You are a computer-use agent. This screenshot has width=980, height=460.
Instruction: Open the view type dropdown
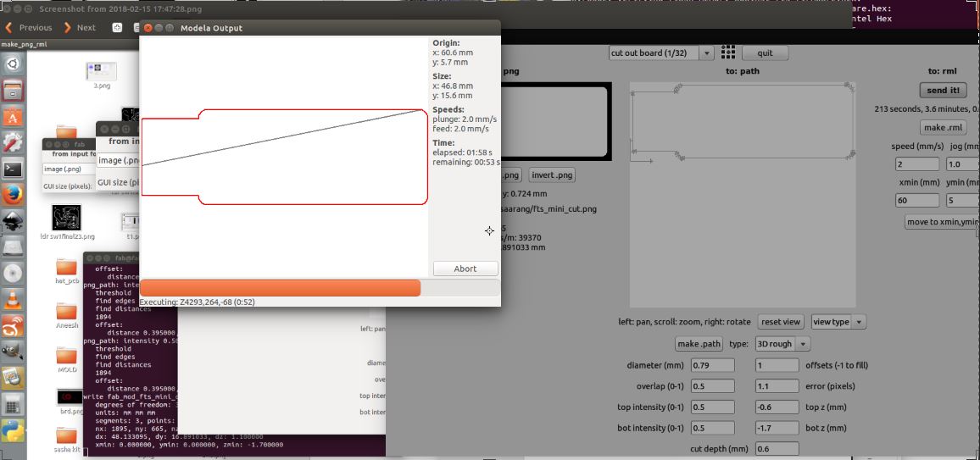(x=838, y=321)
